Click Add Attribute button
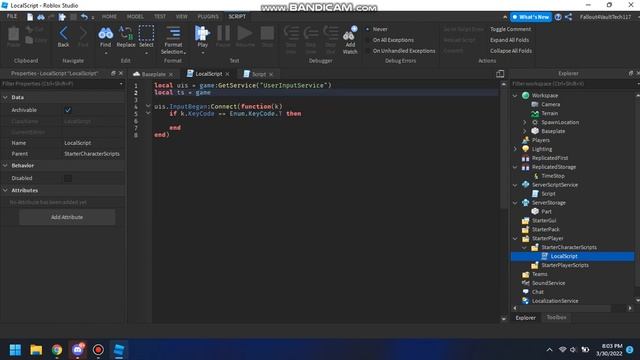This screenshot has height=360, width=640. [x=67, y=217]
